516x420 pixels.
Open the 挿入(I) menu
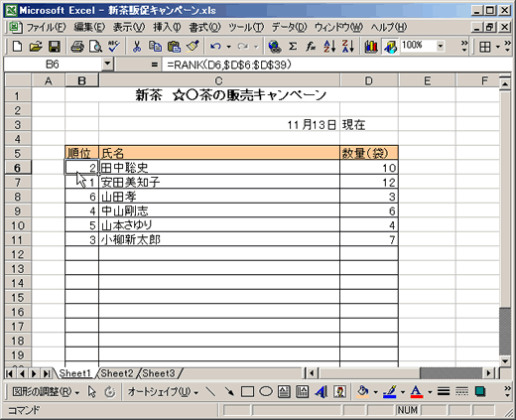[x=167, y=27]
